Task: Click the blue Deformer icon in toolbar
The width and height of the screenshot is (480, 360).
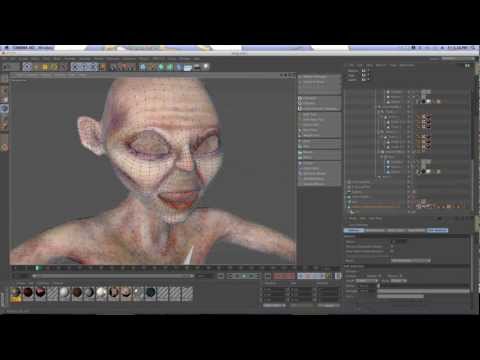Action: (x=179, y=67)
